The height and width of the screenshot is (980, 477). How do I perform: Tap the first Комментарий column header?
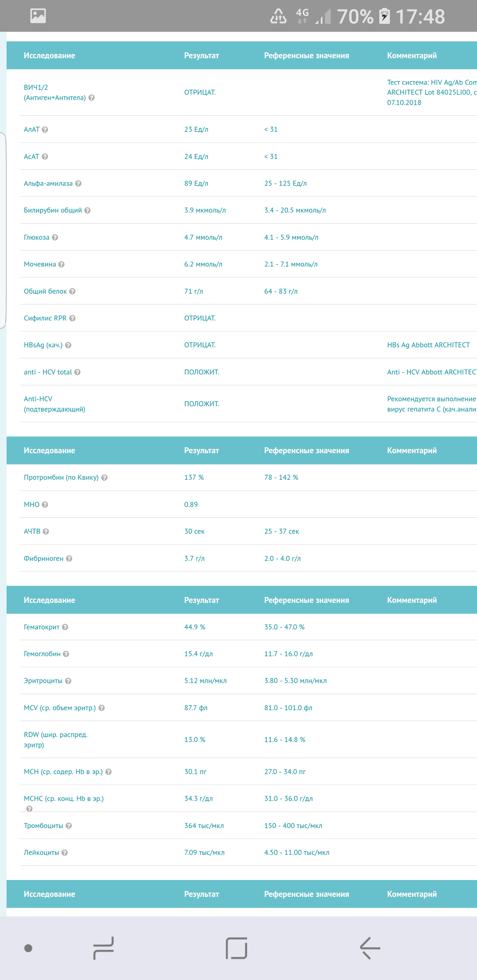point(411,56)
